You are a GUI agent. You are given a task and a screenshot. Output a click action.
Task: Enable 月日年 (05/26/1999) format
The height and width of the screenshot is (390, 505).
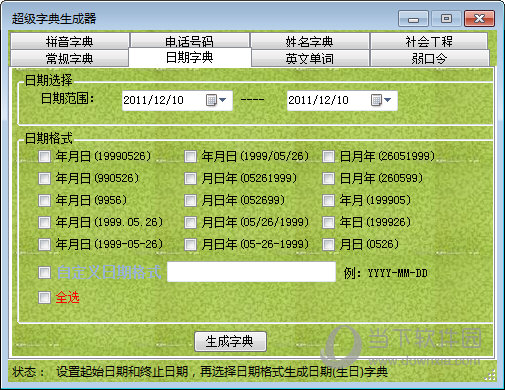pos(190,222)
